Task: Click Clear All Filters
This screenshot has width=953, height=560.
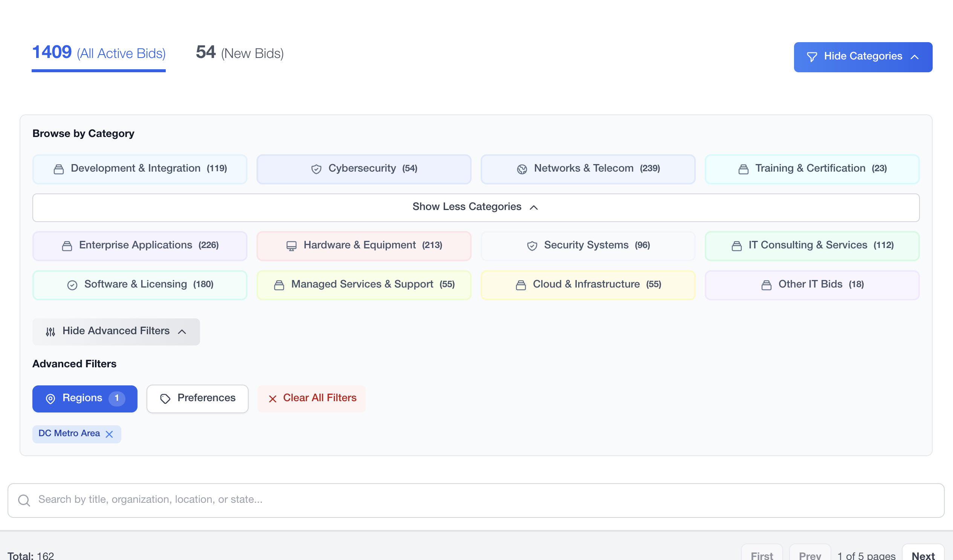Action: point(312,398)
